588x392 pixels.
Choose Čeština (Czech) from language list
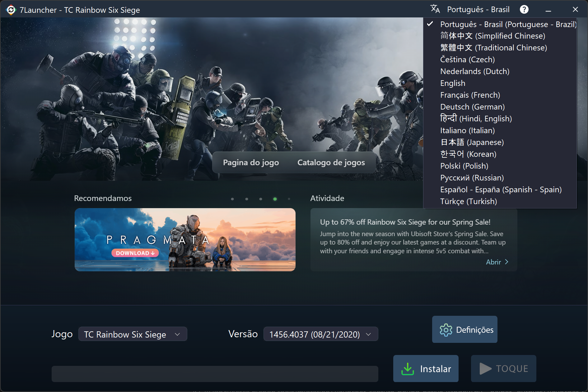[x=500, y=60]
